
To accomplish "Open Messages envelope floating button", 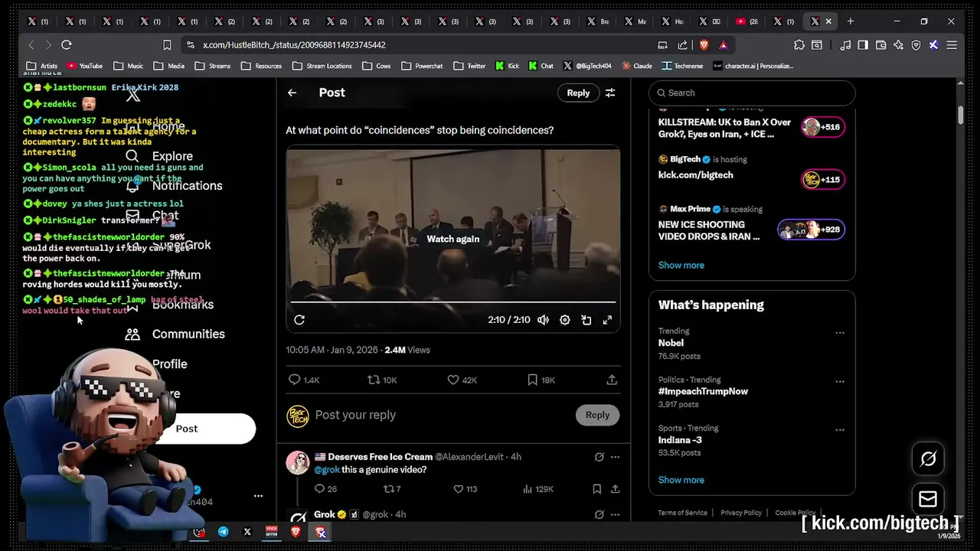I will pyautogui.click(x=928, y=500).
